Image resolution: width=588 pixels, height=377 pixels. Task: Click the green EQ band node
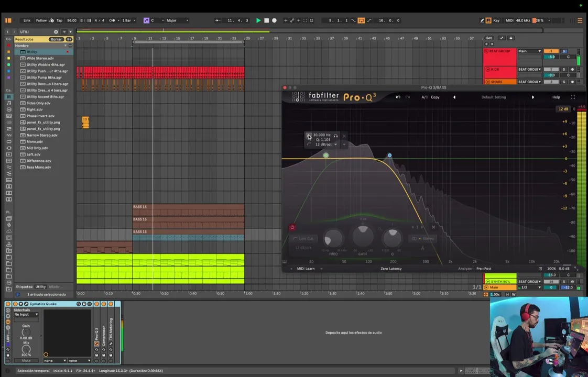click(326, 155)
